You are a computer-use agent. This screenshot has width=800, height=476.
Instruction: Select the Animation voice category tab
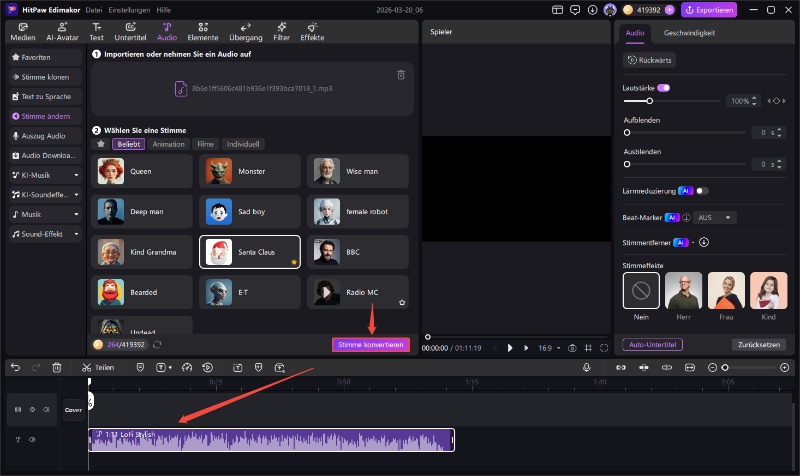(x=168, y=144)
